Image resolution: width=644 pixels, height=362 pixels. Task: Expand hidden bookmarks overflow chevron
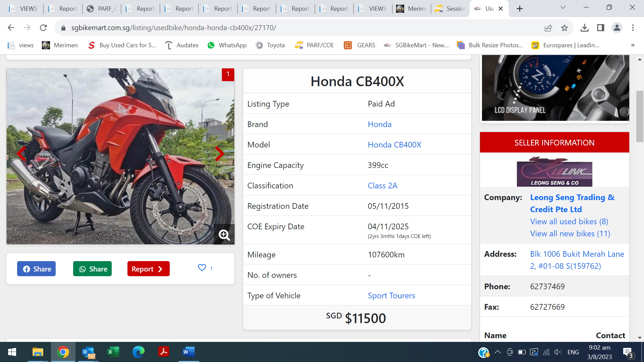tap(633, 45)
